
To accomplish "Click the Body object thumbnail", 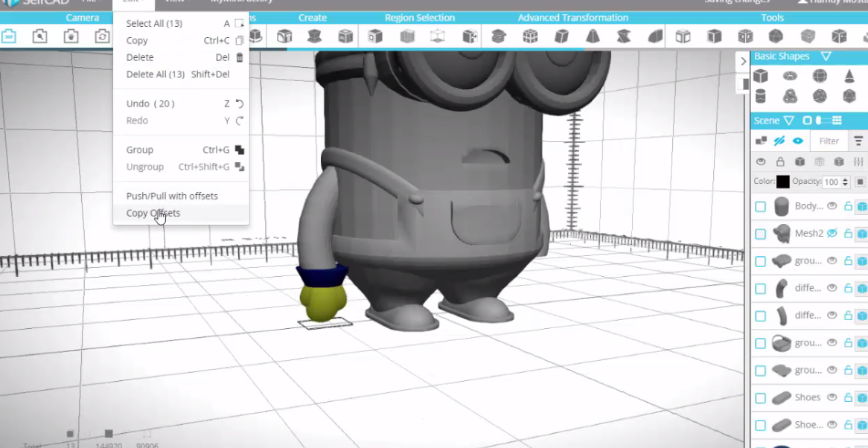I will pyautogui.click(x=781, y=206).
